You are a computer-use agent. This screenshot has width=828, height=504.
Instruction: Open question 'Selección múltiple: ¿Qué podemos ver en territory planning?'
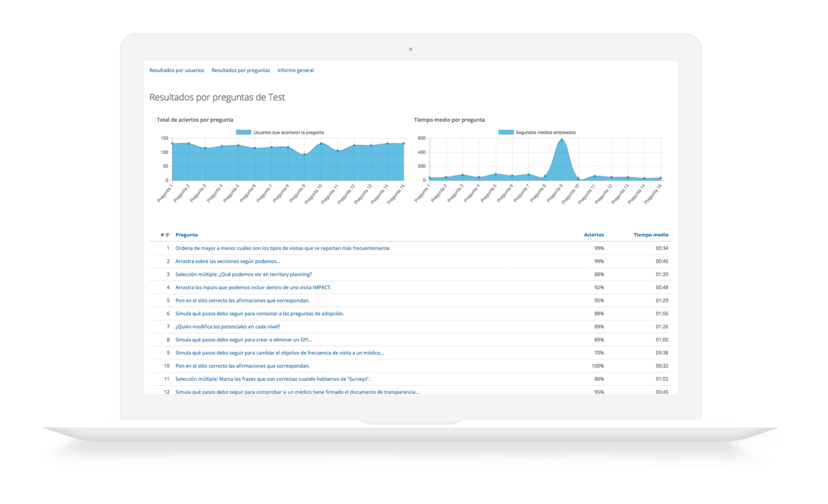[x=243, y=275]
